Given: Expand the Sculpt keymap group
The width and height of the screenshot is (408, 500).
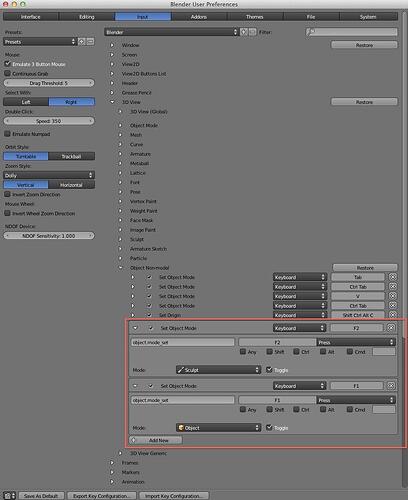Looking at the screenshot, I should coord(120,239).
